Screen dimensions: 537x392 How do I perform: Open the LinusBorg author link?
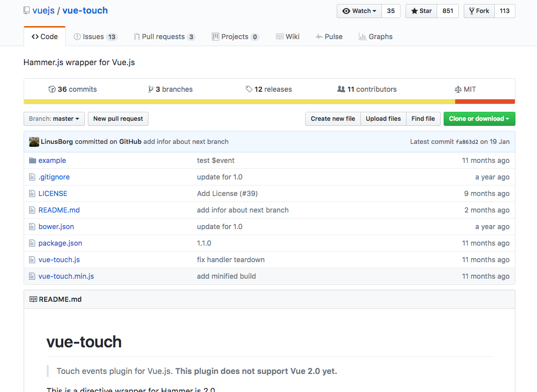(57, 142)
